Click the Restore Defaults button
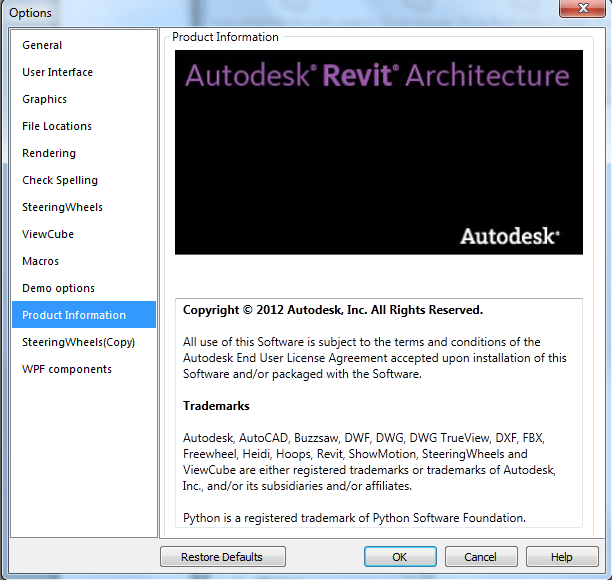 point(222,557)
